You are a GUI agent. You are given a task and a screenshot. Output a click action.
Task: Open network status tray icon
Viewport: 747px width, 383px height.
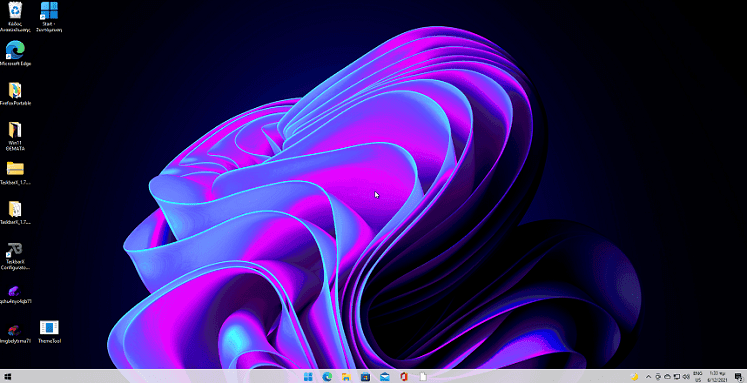coord(676,377)
